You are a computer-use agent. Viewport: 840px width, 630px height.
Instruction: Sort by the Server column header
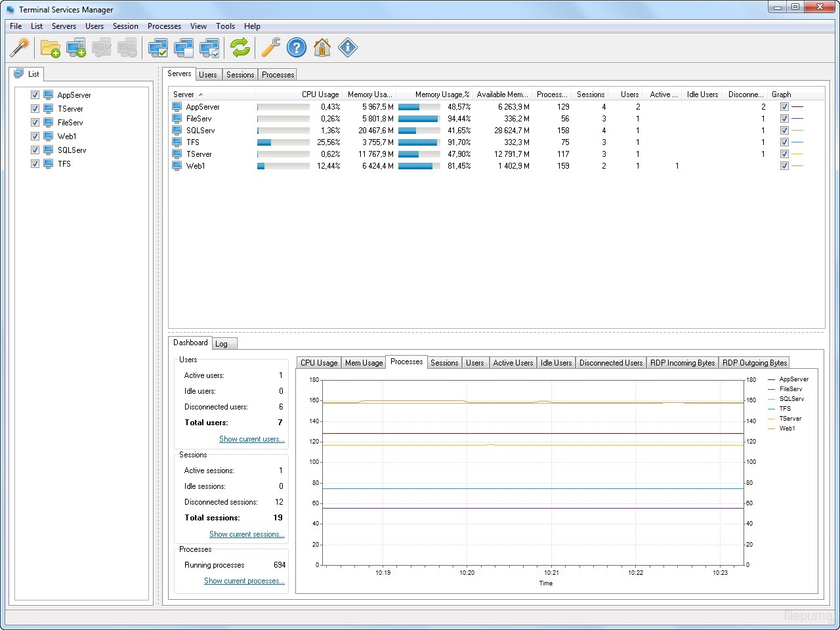pyautogui.click(x=184, y=94)
